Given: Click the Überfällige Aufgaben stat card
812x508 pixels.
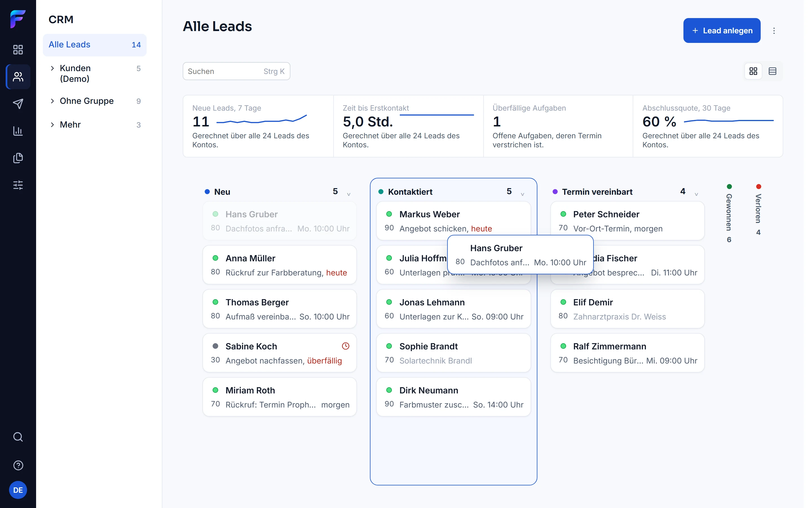Looking at the screenshot, I should pos(558,126).
